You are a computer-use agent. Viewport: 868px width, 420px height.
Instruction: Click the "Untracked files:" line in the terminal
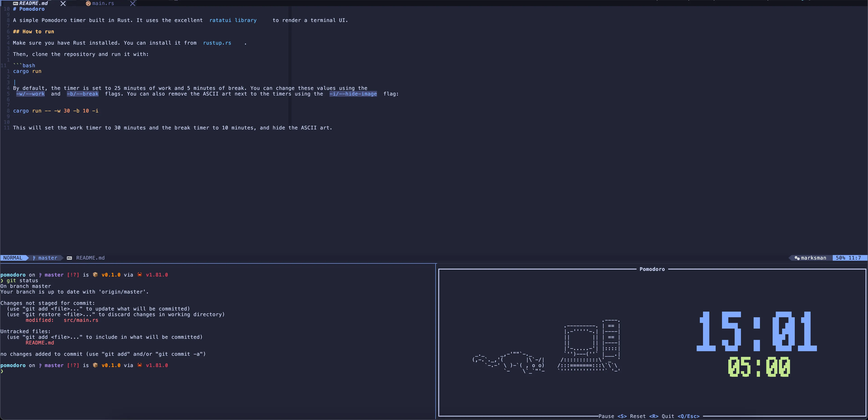coord(25,331)
